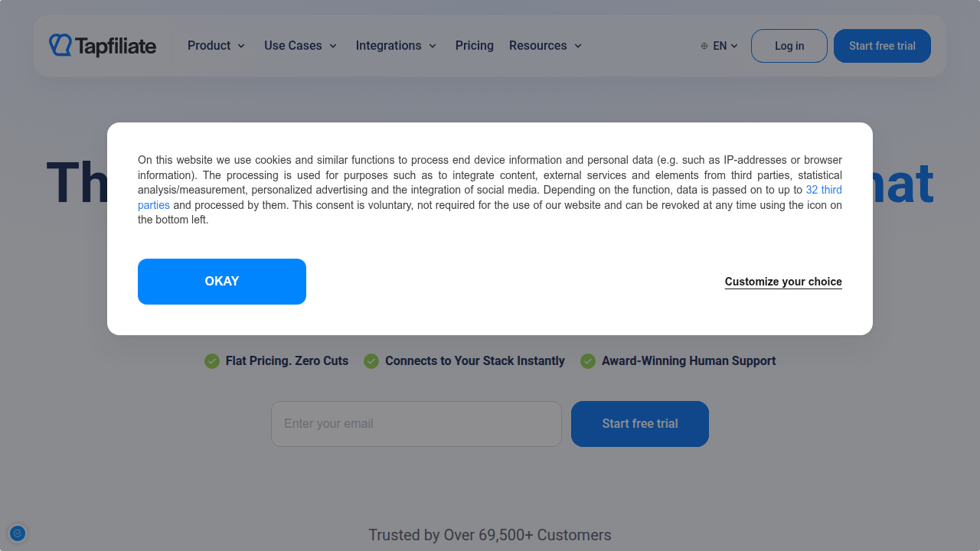Screen dimensions: 980x551
Task: Click Connects to Your Stack Instantly text
Action: (475, 361)
